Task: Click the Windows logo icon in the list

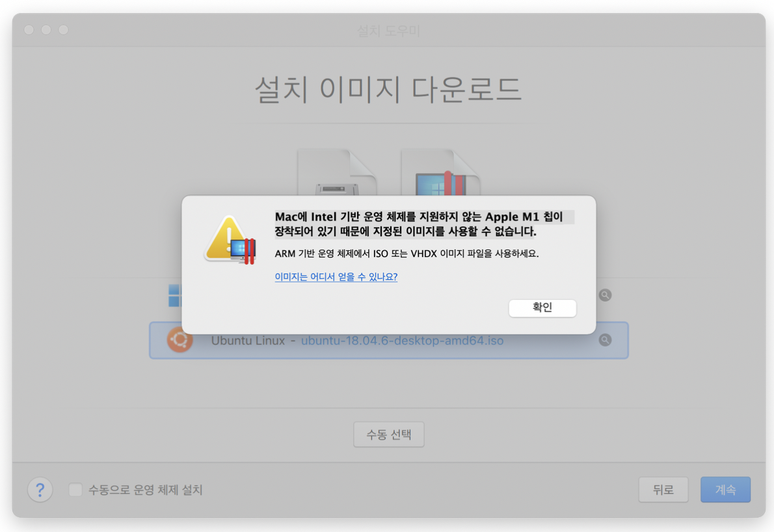Action: click(x=175, y=295)
